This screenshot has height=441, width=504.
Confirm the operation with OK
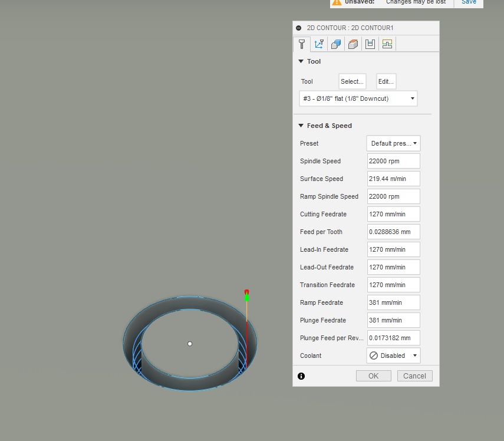(x=373, y=376)
